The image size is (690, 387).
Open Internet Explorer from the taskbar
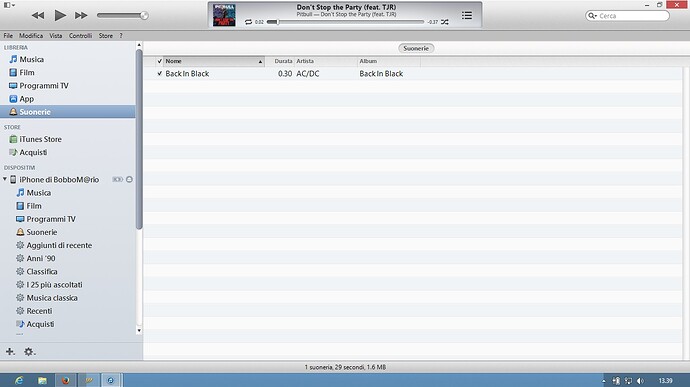click(x=19, y=380)
